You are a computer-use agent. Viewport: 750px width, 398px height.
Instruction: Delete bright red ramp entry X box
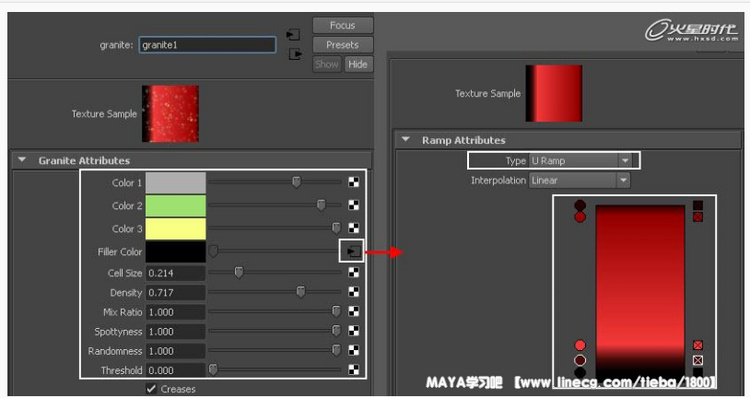point(698,345)
